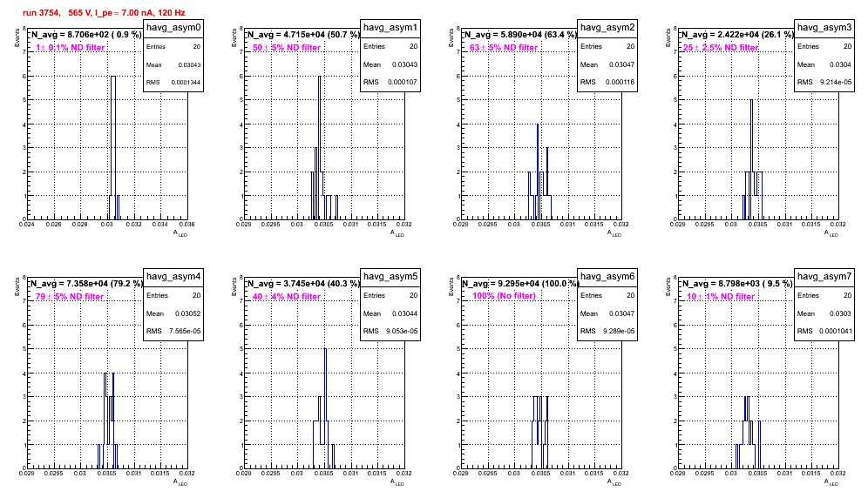This screenshot has width=868, height=498.
Task: Click the magenta 40± 4% ND filter label
Action: [287, 297]
